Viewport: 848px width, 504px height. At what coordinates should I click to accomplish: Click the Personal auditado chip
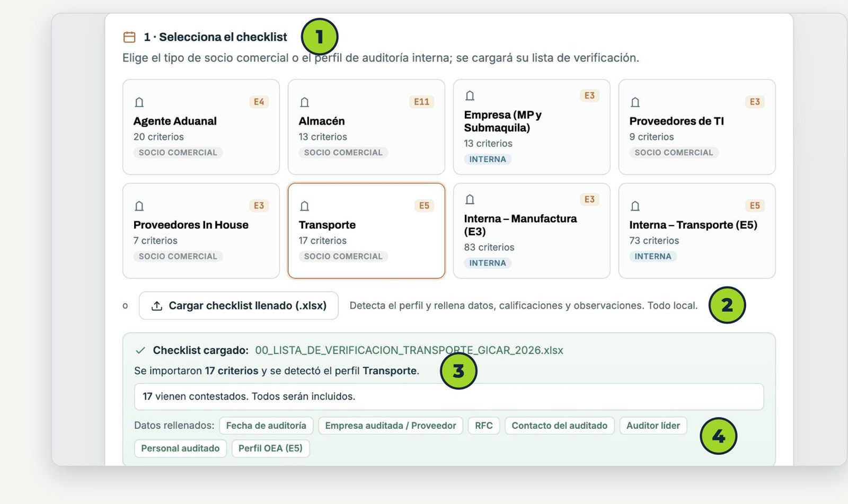point(180,448)
